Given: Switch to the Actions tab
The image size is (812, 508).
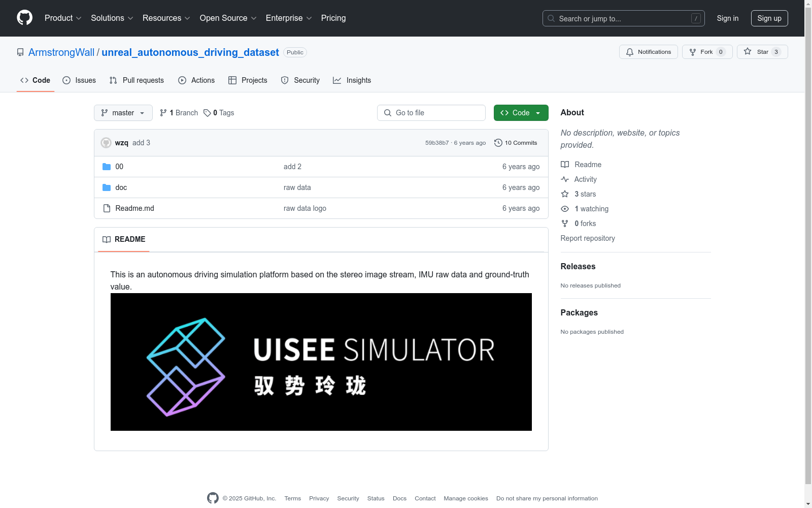Looking at the screenshot, I should (196, 80).
